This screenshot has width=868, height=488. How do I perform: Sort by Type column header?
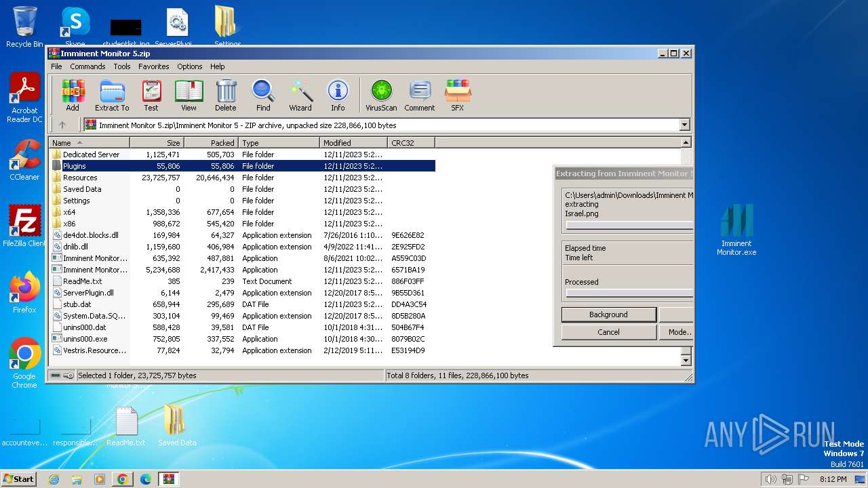pos(279,143)
